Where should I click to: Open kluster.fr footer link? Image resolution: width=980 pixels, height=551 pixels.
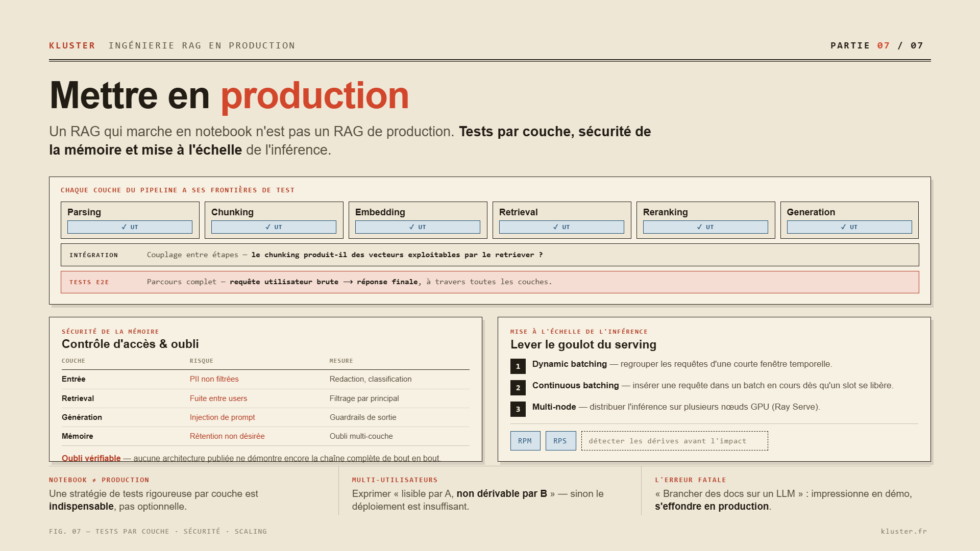pyautogui.click(x=903, y=531)
